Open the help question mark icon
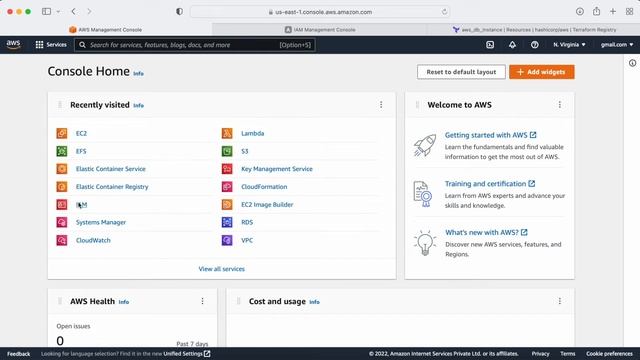This screenshot has width=640, height=360. coord(534,45)
